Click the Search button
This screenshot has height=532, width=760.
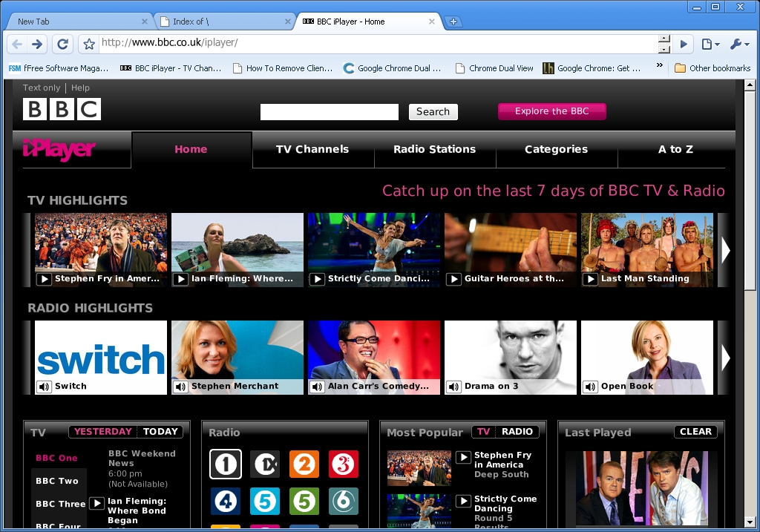[433, 112]
